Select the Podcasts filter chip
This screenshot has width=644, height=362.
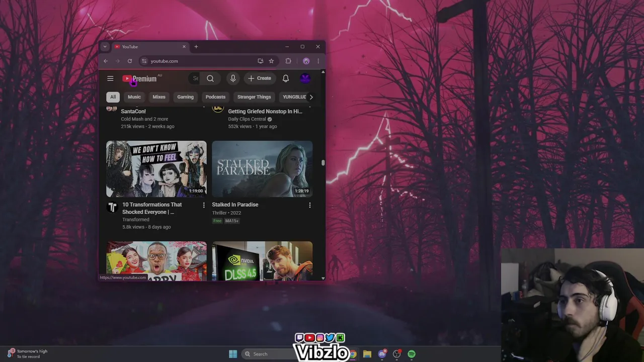pos(215,97)
